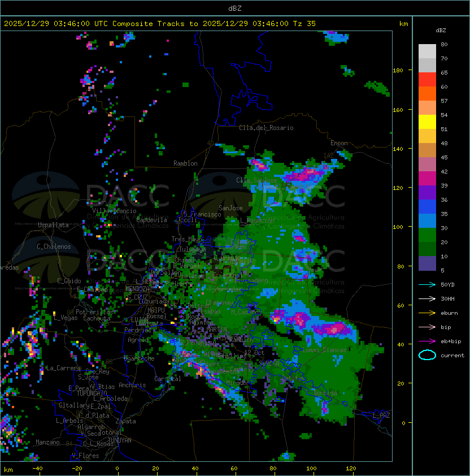Click the pink bip arrow symbol
Image resolution: width=470 pixels, height=476 pixels.
click(x=427, y=327)
